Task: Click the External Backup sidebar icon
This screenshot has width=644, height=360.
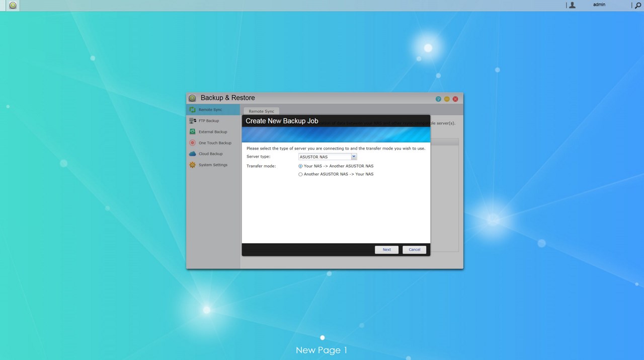Action: point(192,132)
